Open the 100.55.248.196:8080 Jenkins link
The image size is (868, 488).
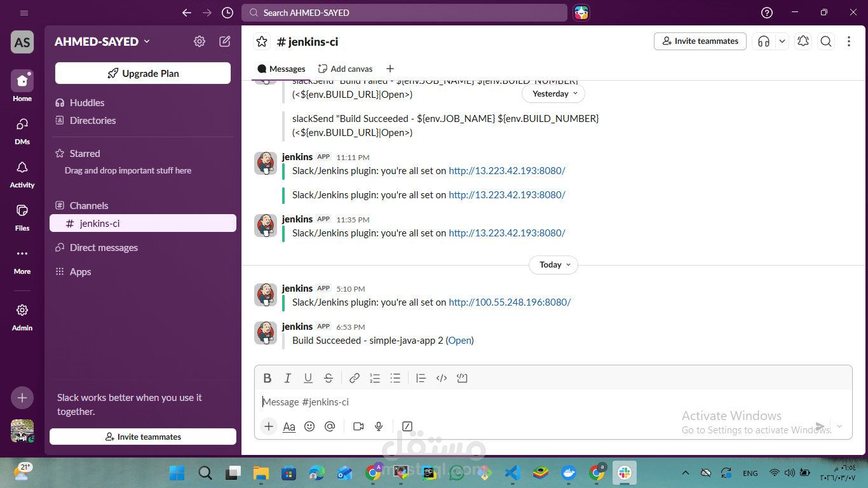pos(510,302)
